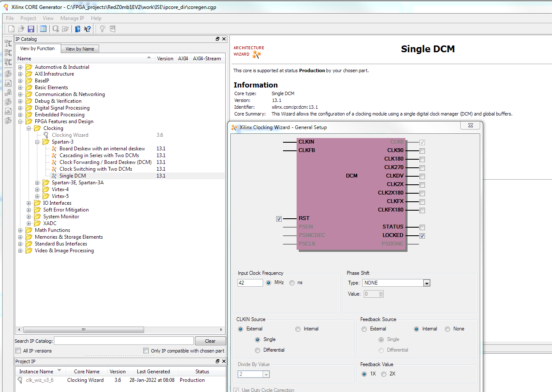Click the Math Functions folder icon

pos(29,230)
